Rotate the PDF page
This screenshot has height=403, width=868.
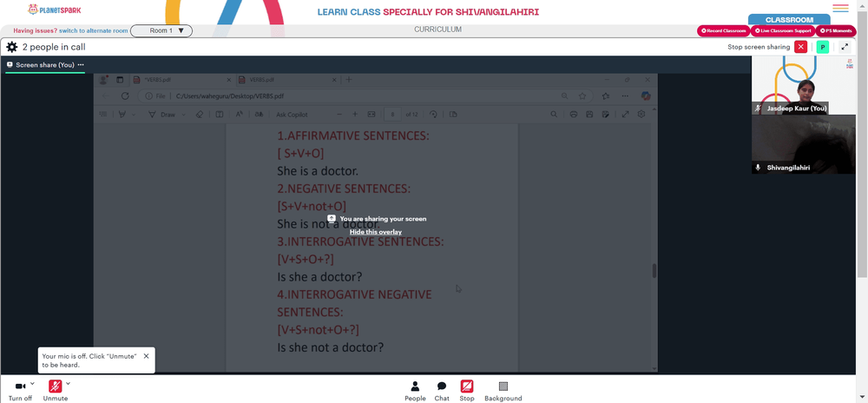click(x=433, y=115)
